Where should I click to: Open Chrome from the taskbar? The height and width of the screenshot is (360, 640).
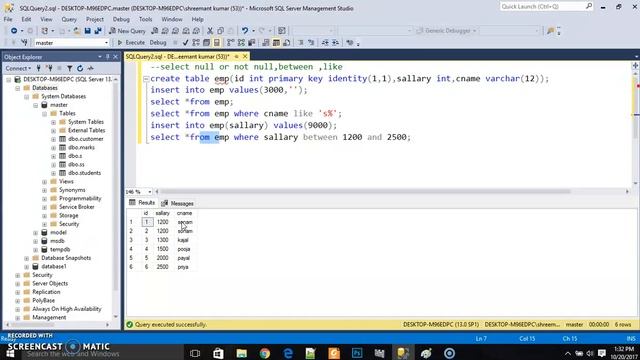pyautogui.click(x=265, y=353)
